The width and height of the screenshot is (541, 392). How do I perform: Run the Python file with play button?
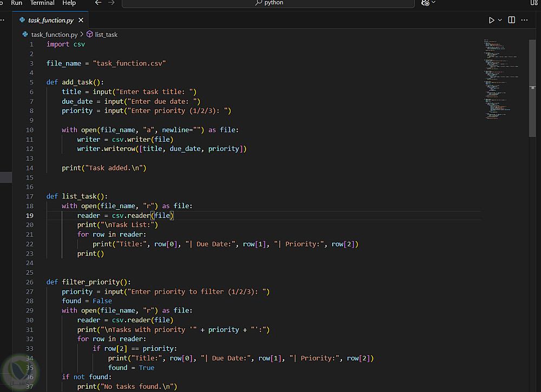491,20
